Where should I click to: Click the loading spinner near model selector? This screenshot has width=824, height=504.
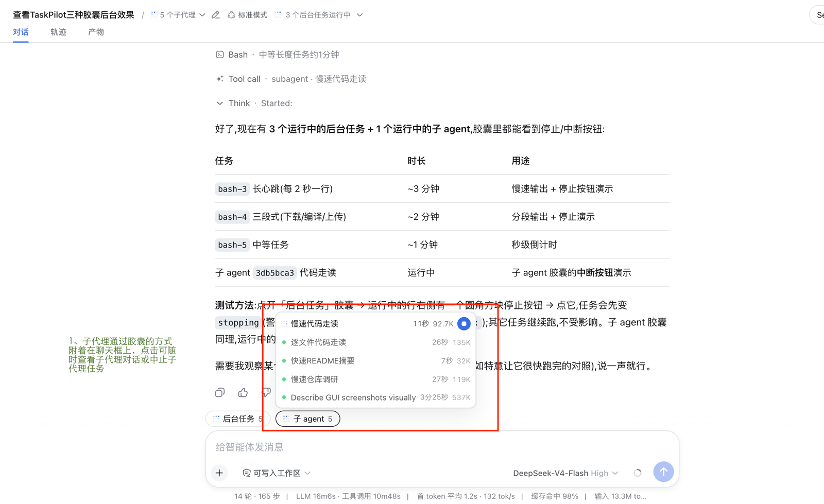[x=638, y=473]
